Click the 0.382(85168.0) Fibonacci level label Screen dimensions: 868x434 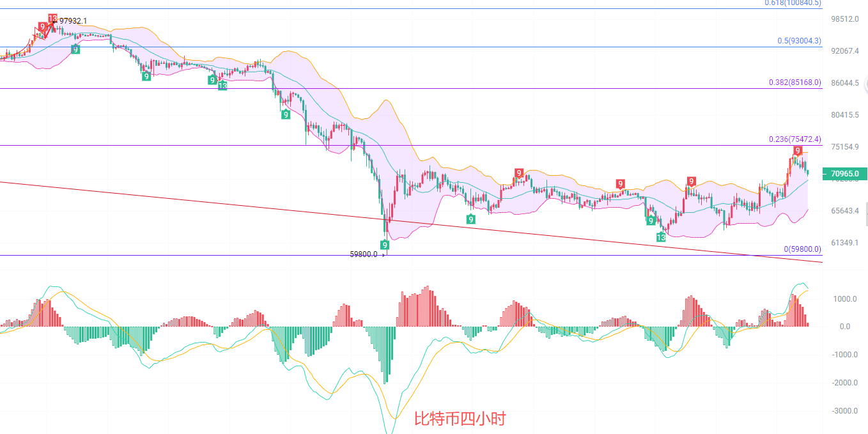click(795, 82)
